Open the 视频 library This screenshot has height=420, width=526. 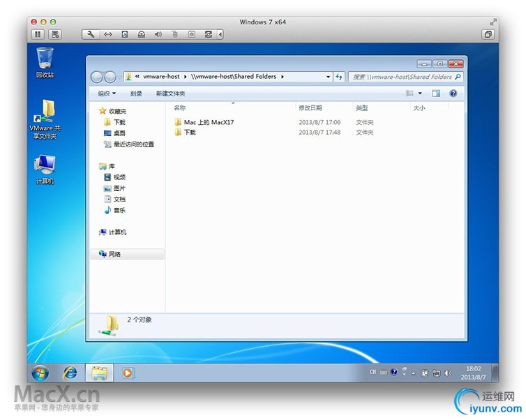point(114,177)
